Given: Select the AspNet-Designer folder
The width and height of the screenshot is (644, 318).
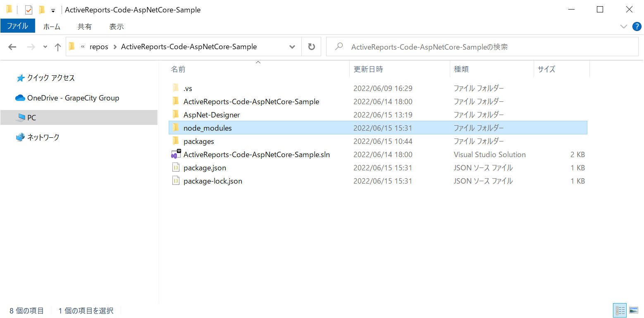Looking at the screenshot, I should tap(378, 115).
